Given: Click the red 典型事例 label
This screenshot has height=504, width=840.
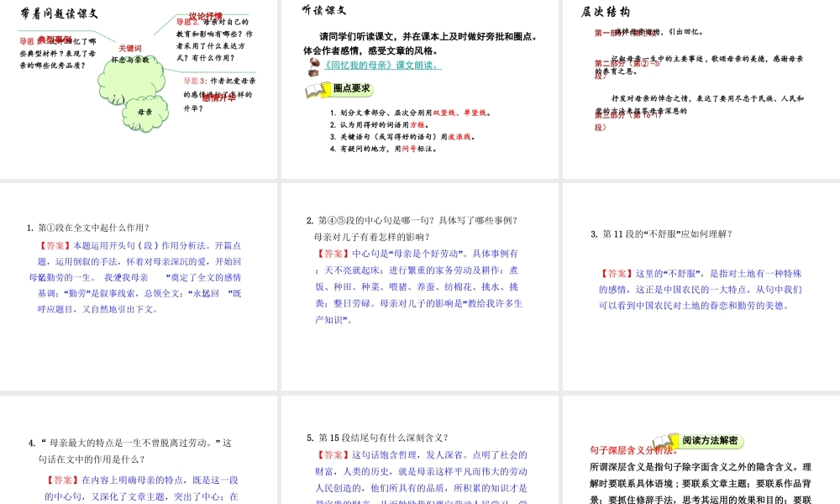Looking at the screenshot, I should [55, 40].
